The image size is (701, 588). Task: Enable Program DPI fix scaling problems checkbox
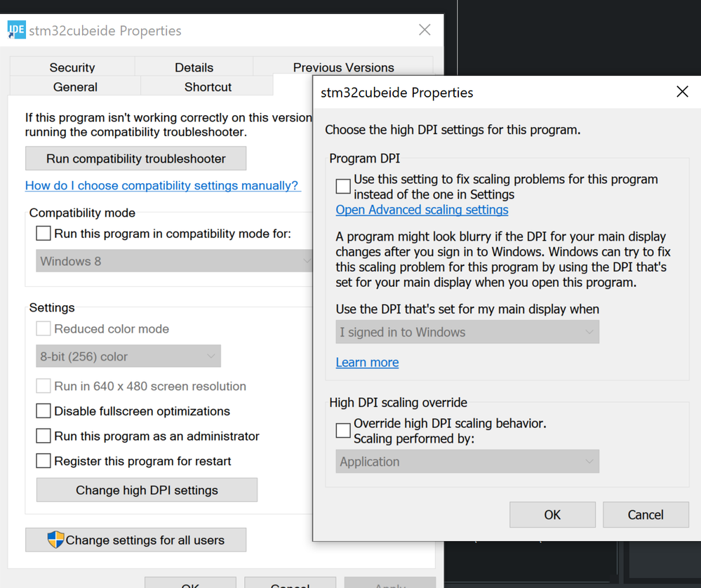(x=343, y=187)
